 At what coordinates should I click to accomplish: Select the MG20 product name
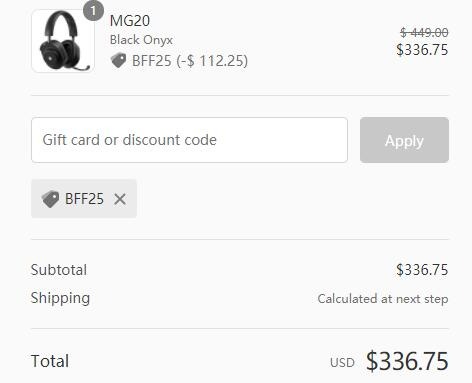(x=130, y=21)
